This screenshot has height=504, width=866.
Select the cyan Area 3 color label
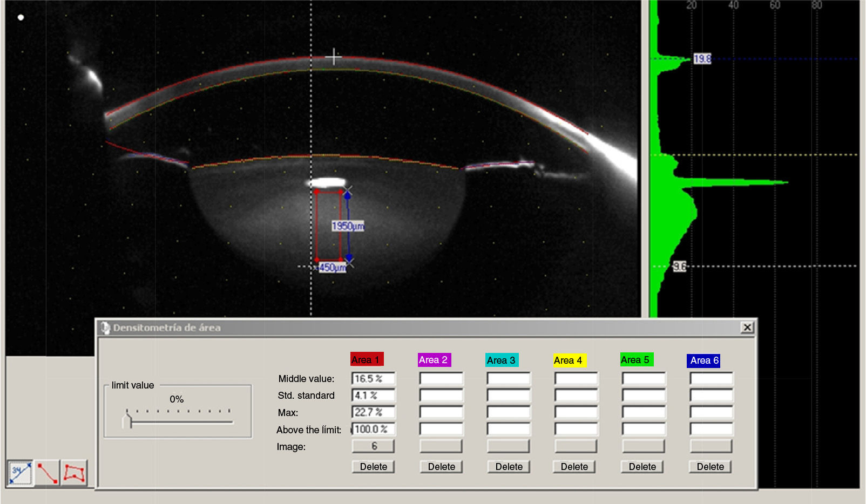(x=502, y=360)
